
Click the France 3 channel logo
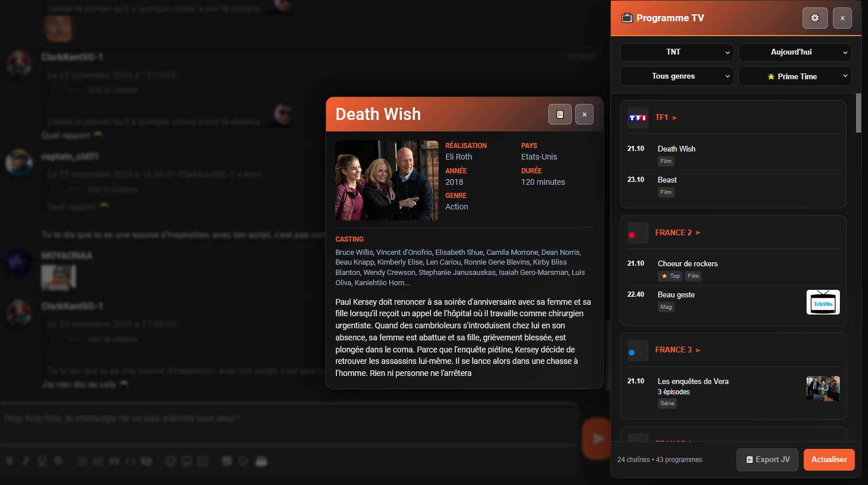(x=638, y=350)
